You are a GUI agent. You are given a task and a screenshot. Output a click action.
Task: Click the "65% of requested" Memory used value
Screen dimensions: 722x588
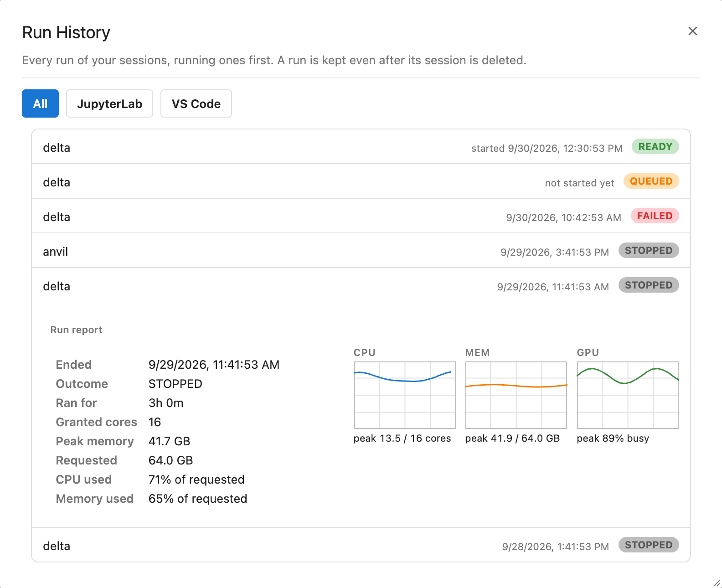point(198,499)
